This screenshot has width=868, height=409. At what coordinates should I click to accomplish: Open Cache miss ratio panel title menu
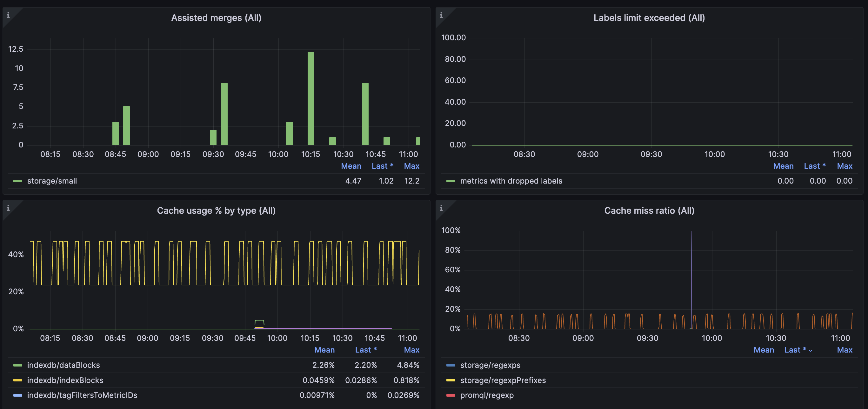(649, 211)
